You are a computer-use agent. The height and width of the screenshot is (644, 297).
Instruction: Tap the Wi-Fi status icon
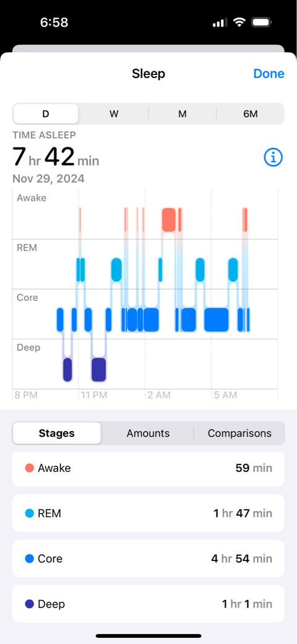pos(239,22)
